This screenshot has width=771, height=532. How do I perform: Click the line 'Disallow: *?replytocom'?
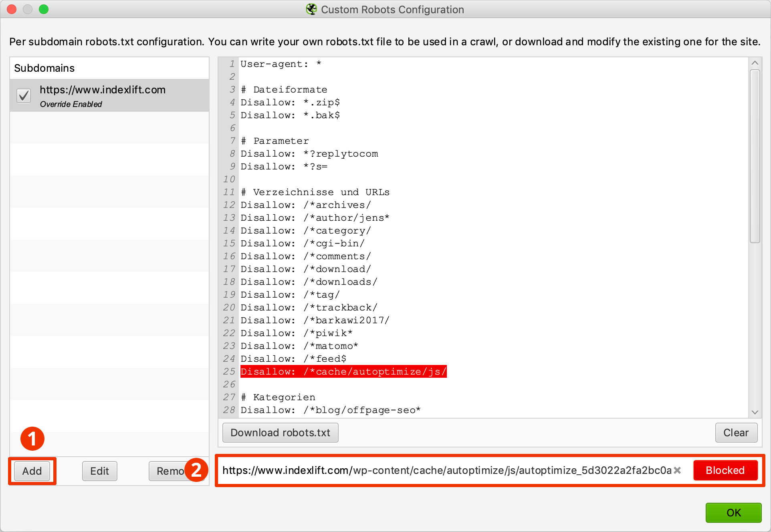coord(309,154)
